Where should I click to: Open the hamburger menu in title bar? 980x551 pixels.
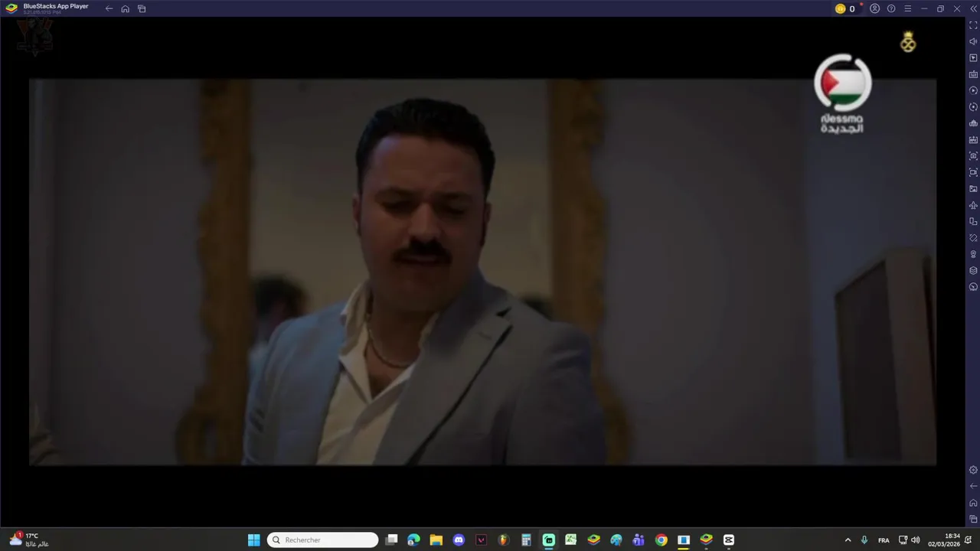(x=908, y=8)
